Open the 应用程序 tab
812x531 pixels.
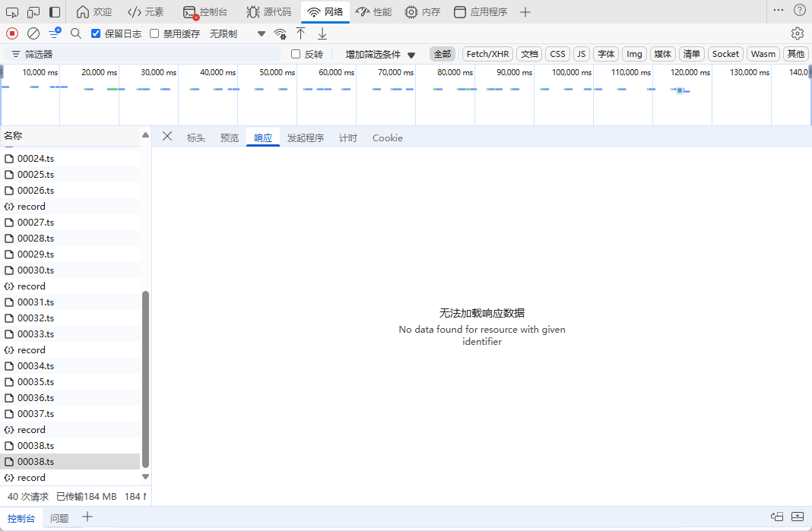[481, 12]
